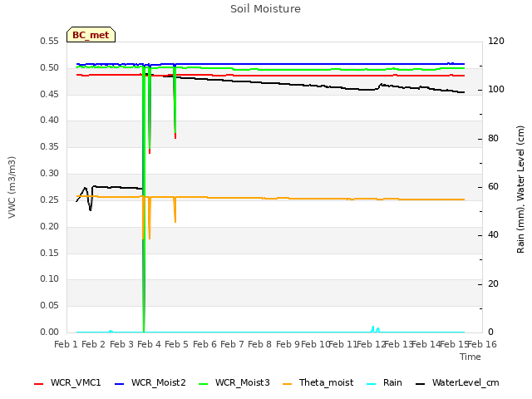Screen dimensions: 532x399
Task: Click the red WCR_VMC1 legend swatch
Action: point(39,384)
